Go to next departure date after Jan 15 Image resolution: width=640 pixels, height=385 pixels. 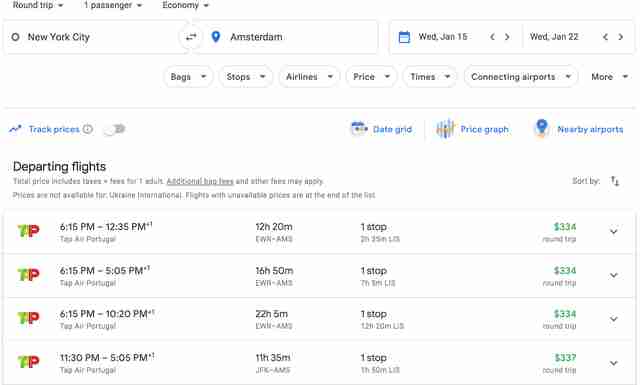point(507,37)
